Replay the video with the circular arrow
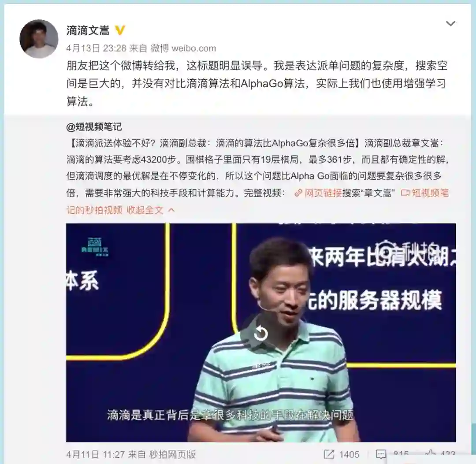This screenshot has height=464, width=476. tap(260, 333)
